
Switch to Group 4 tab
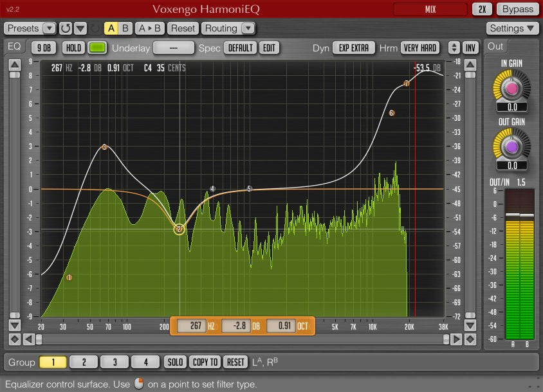tap(145, 362)
